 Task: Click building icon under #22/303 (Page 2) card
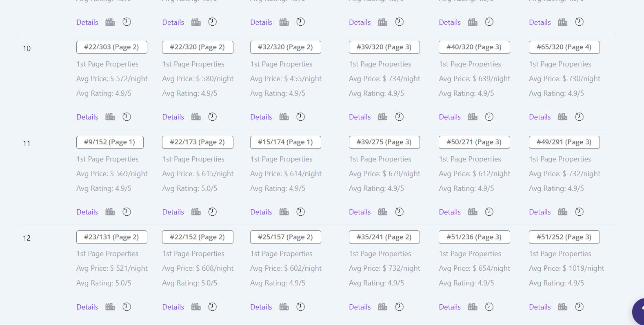point(110,117)
